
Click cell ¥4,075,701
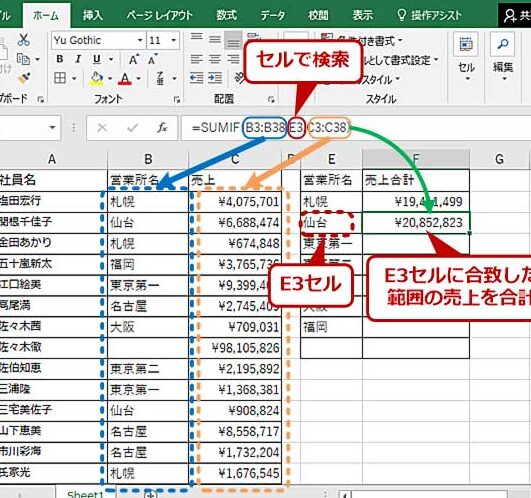[x=235, y=202]
